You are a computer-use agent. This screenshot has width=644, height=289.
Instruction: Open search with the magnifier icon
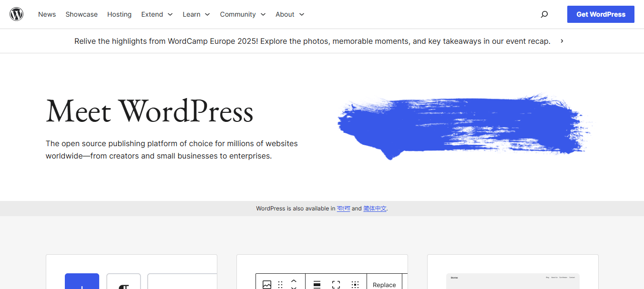coord(544,14)
